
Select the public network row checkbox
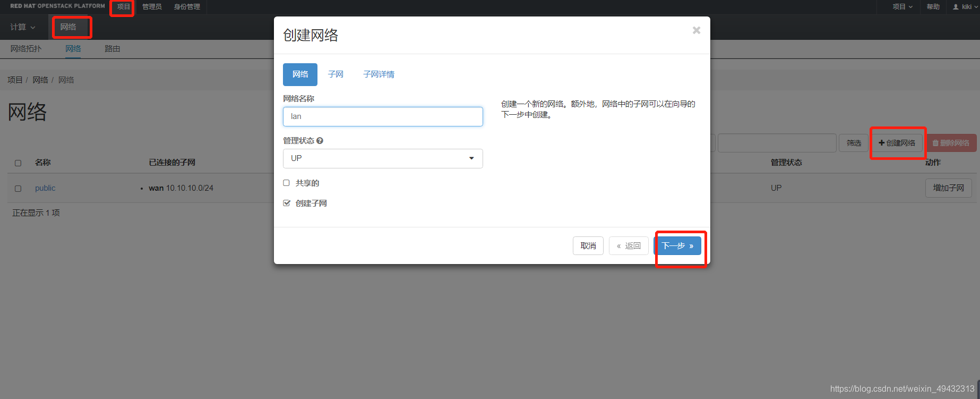click(18, 189)
